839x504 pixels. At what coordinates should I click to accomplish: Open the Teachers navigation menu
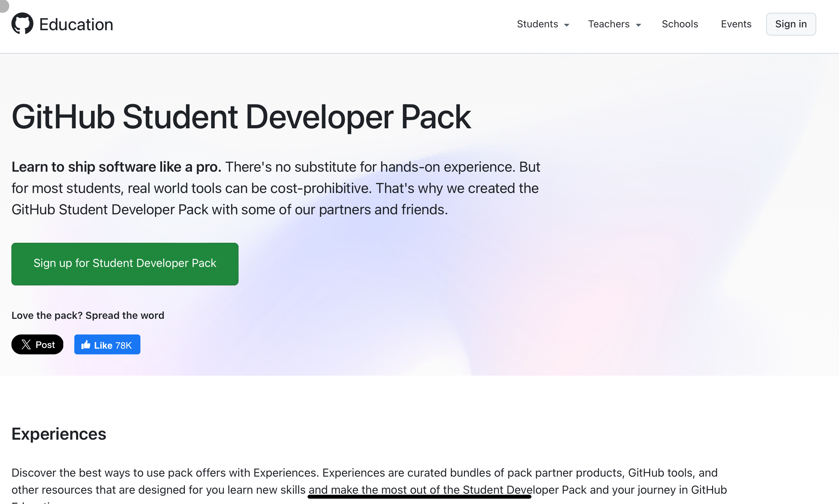(x=609, y=24)
